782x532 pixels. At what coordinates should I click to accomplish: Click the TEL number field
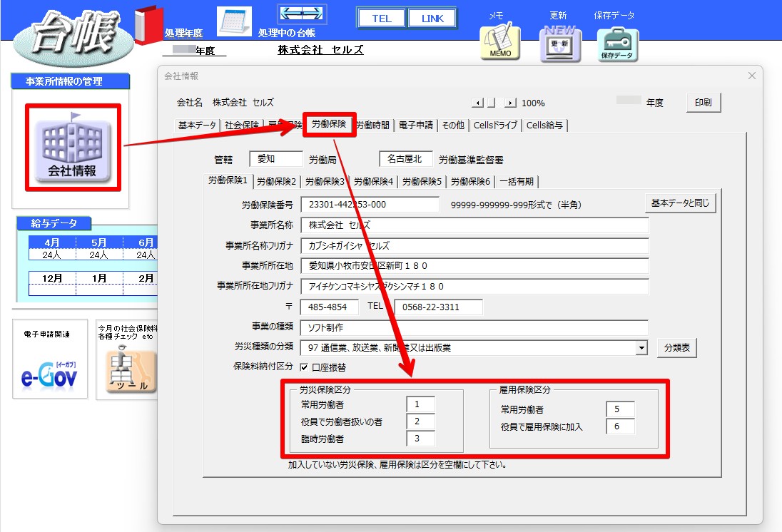(x=438, y=307)
